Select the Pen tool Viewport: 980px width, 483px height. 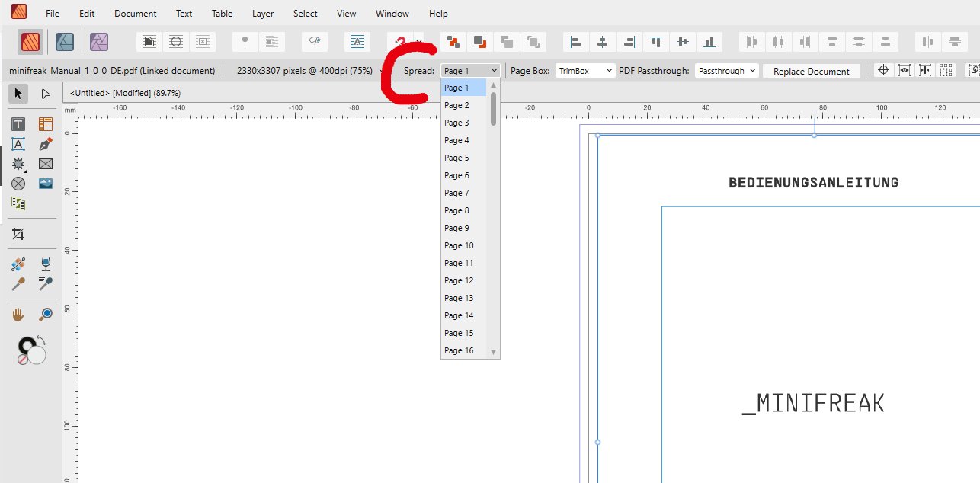pyautogui.click(x=46, y=144)
